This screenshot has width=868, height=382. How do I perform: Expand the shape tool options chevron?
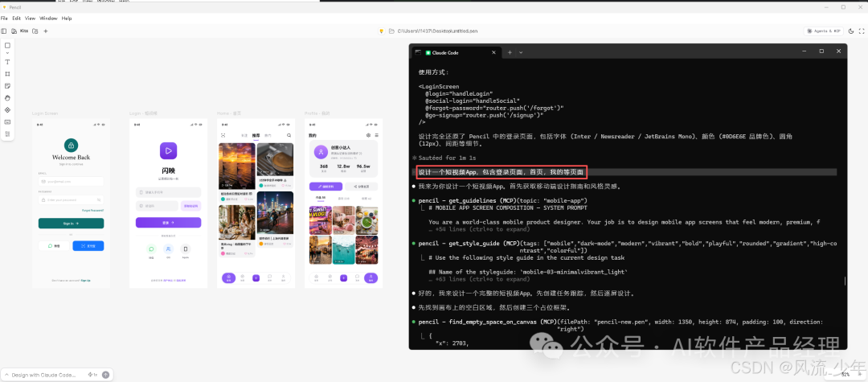click(8, 53)
